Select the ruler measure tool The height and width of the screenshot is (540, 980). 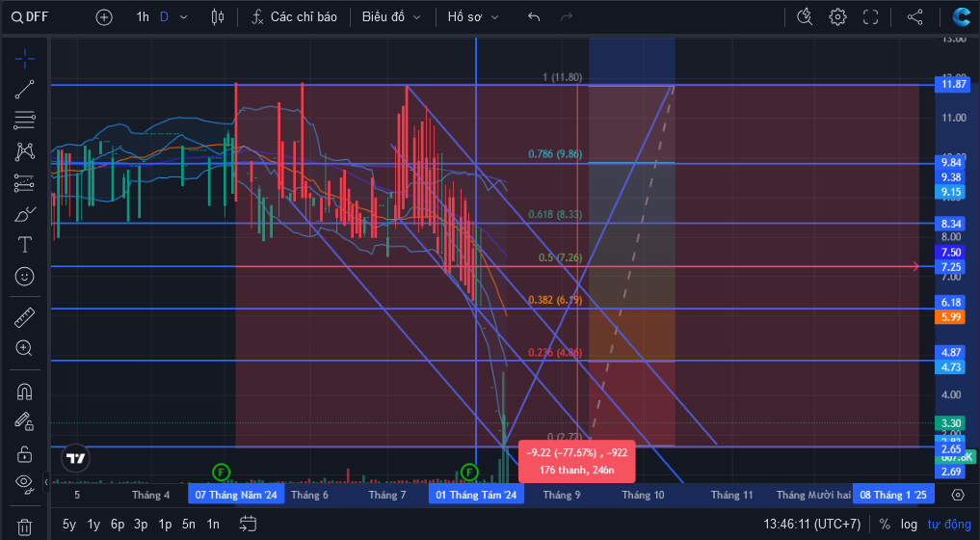pyautogui.click(x=24, y=318)
